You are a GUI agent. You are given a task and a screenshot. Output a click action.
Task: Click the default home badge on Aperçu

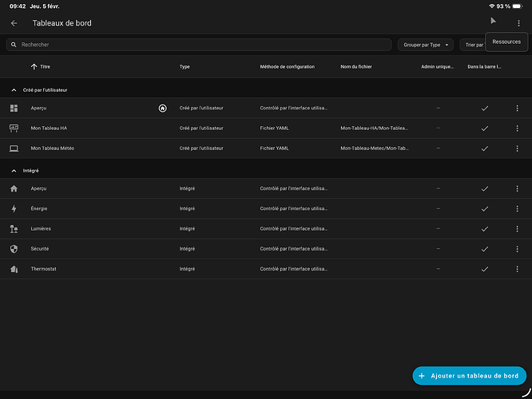click(x=163, y=108)
